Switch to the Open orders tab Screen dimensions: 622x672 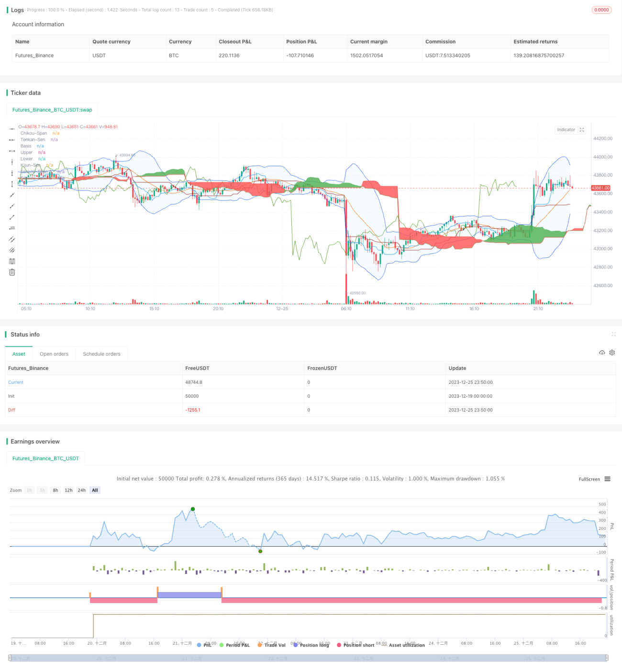tap(54, 354)
